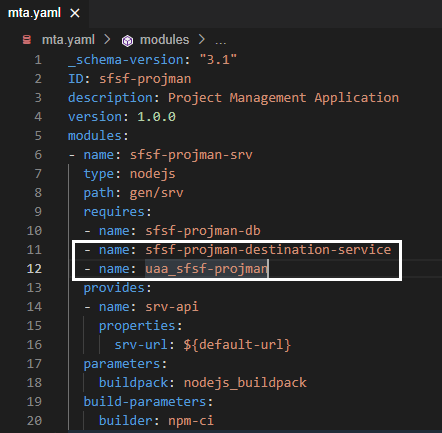Click the "srv-url" key

click(141, 345)
